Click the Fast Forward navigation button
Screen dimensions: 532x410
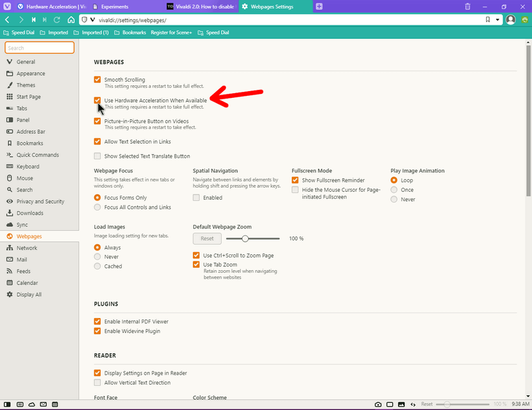[x=45, y=20]
